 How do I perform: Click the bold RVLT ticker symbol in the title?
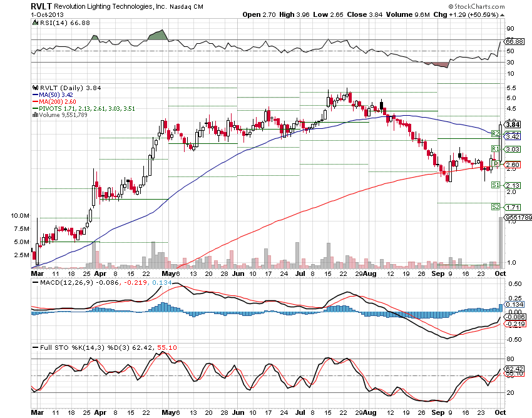click(41, 6)
